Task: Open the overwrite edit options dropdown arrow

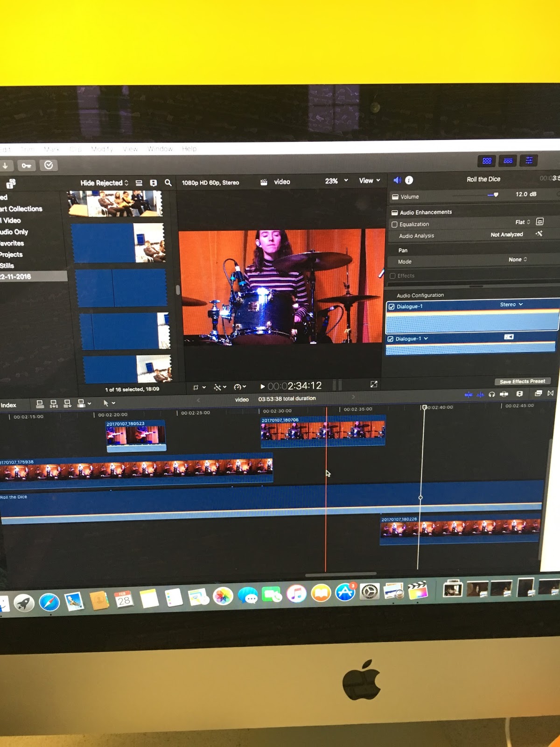Action: (x=89, y=404)
